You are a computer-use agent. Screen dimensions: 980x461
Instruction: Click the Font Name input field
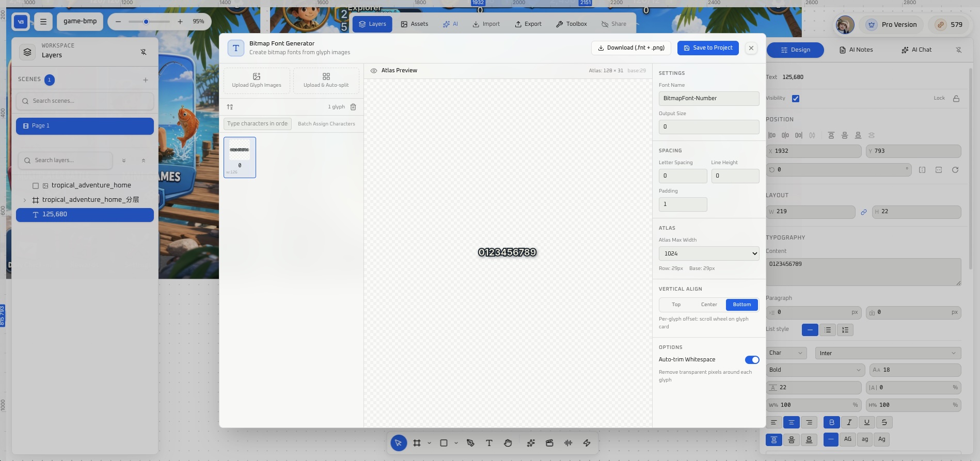pyautogui.click(x=709, y=99)
